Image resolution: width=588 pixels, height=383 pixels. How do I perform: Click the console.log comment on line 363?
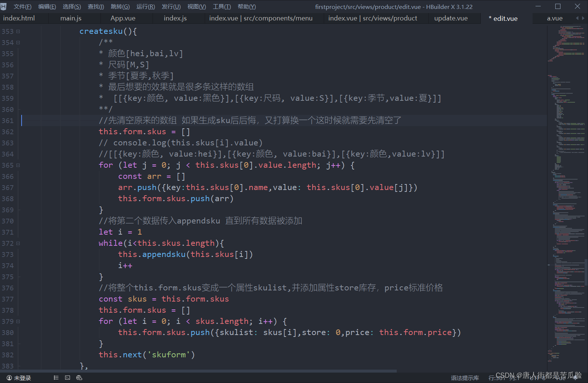[x=180, y=143]
